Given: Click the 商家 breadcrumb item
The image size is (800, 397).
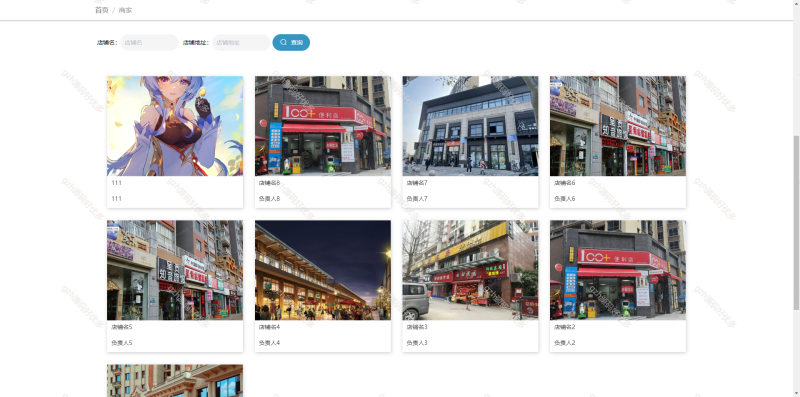Looking at the screenshot, I should point(126,10).
